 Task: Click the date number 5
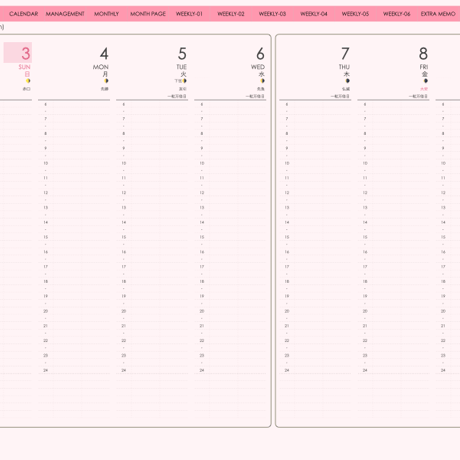coord(182,53)
